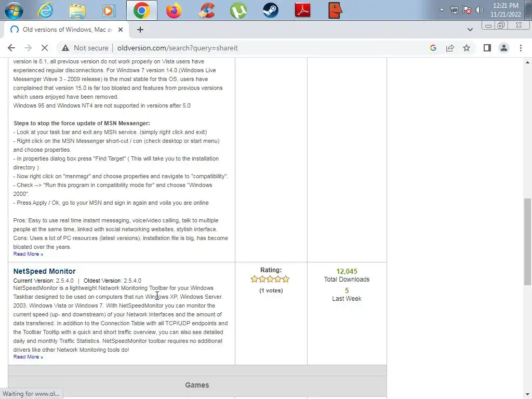Close the Old versions of Windows tab

point(121,30)
